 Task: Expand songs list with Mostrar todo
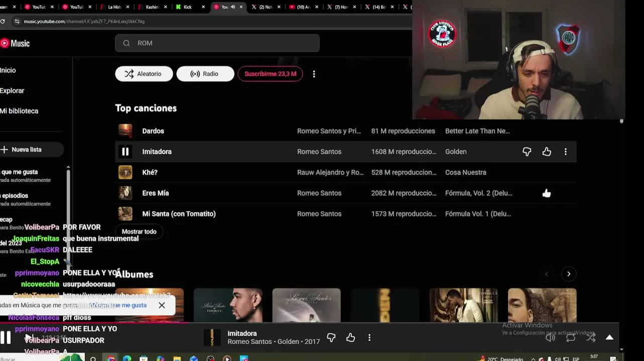[139, 232]
